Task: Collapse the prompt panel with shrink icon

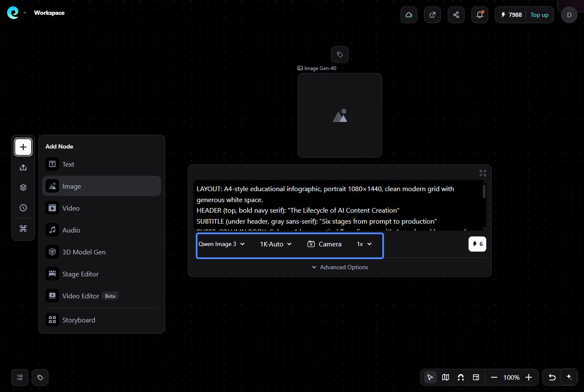Action: (483, 173)
